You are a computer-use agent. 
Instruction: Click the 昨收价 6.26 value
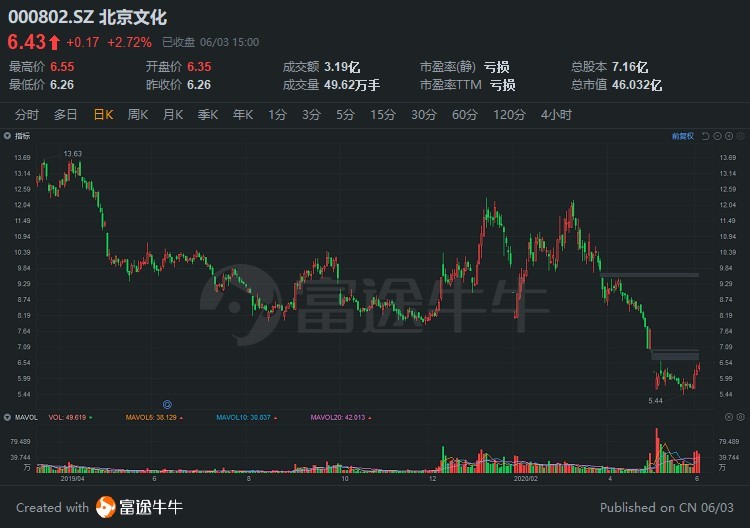(x=199, y=85)
